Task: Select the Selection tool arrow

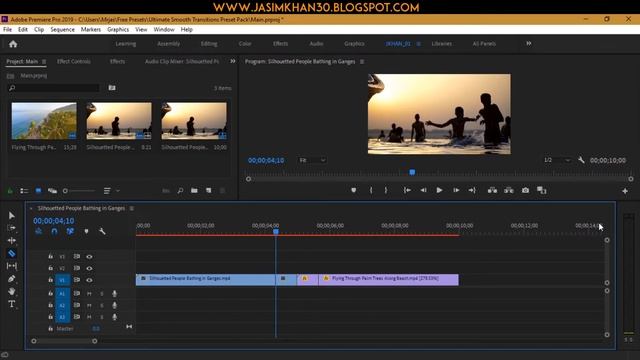Action: [x=11, y=215]
